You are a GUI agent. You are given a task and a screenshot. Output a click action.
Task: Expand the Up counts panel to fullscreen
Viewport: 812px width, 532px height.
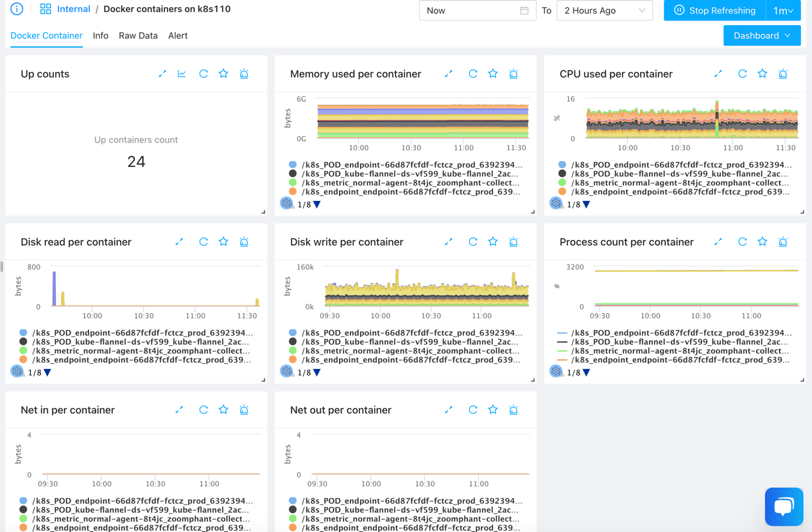(162, 74)
